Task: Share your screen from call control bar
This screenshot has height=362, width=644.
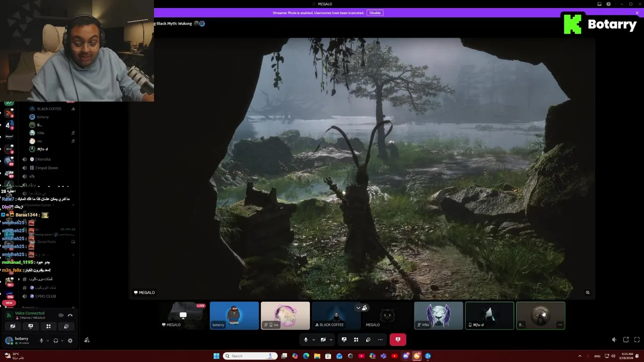Action: [344, 339]
